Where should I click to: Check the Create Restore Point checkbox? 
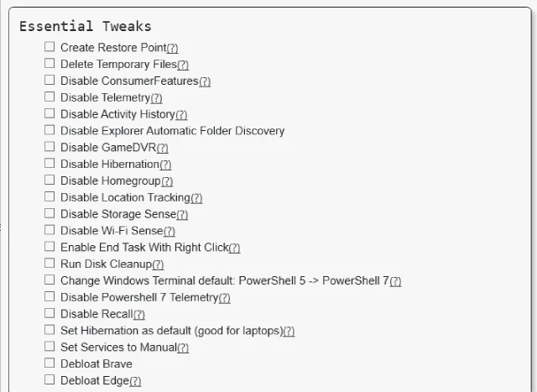click(50, 47)
